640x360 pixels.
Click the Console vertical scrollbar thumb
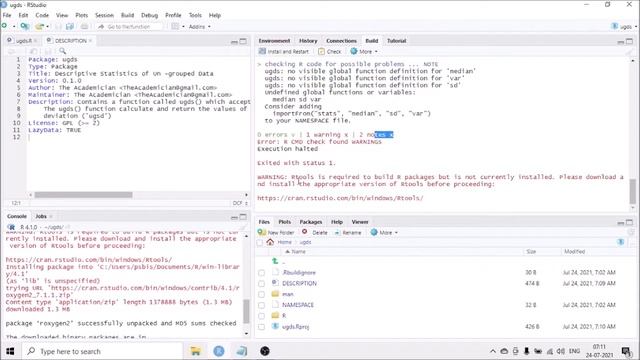pos(246,311)
